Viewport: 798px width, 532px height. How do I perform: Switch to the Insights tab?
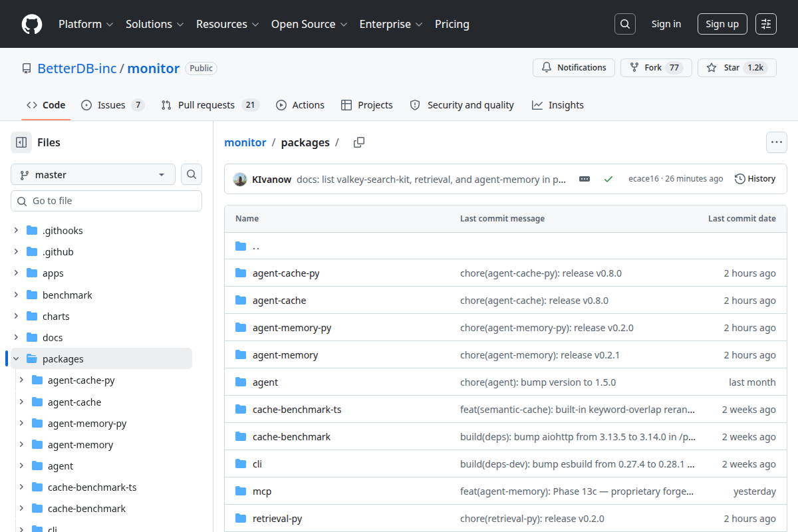[x=558, y=105]
